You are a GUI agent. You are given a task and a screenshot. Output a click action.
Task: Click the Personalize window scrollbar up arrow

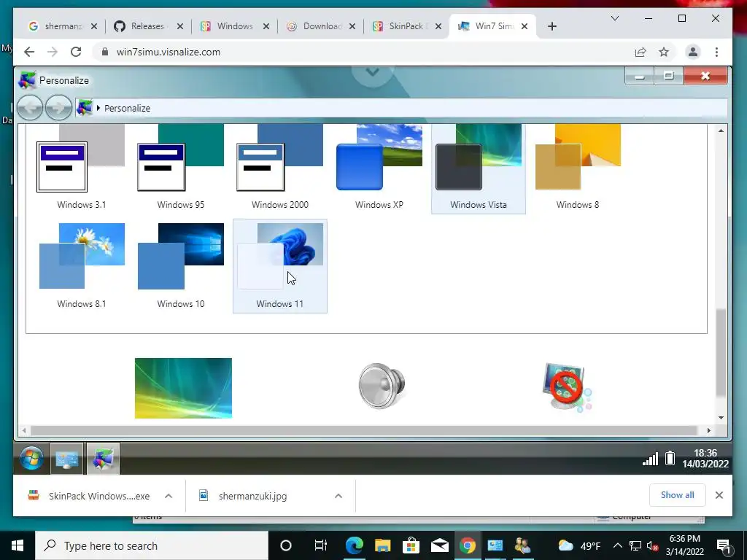[721, 131]
